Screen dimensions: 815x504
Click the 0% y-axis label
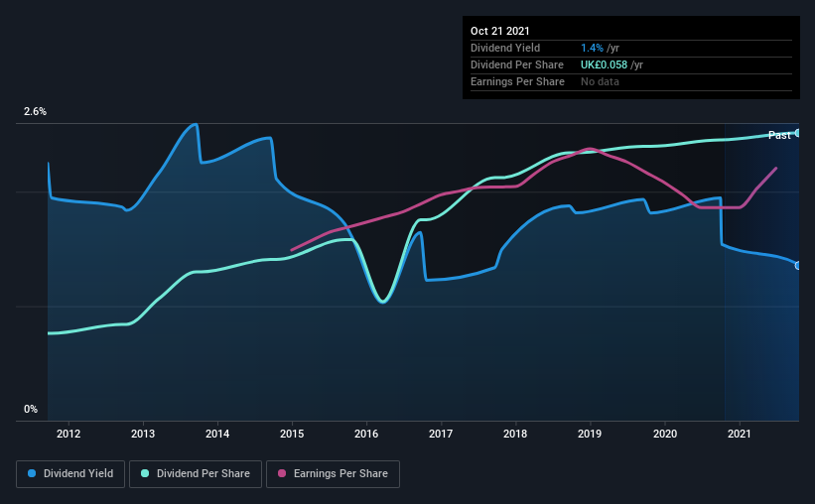pyautogui.click(x=31, y=410)
